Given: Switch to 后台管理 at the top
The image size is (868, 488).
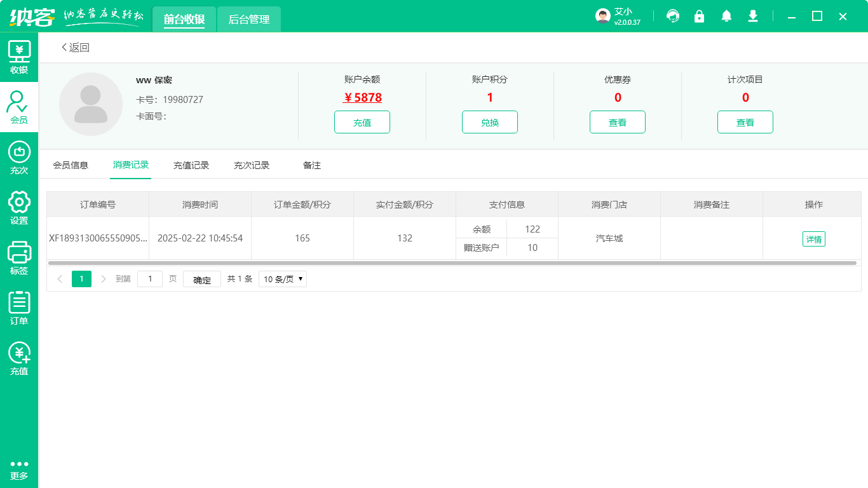Looking at the screenshot, I should [248, 19].
